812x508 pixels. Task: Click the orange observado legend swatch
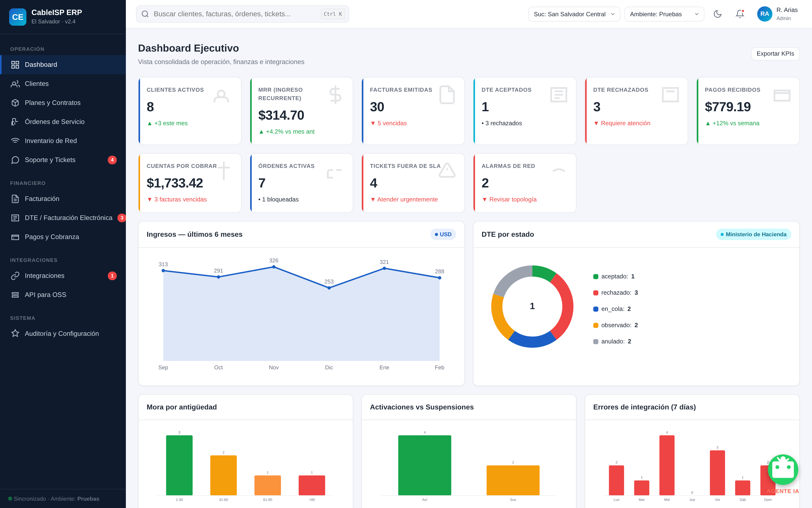coord(596,325)
